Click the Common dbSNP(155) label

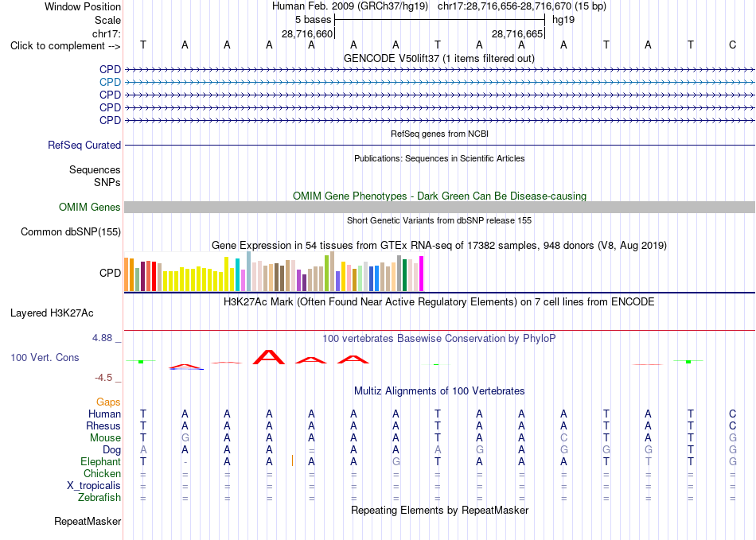(71, 231)
